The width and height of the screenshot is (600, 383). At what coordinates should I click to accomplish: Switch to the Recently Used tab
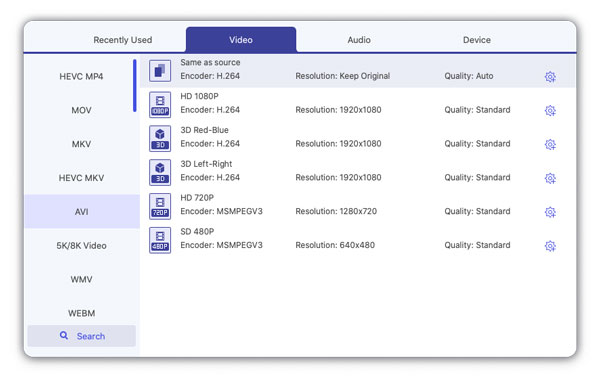pos(122,40)
